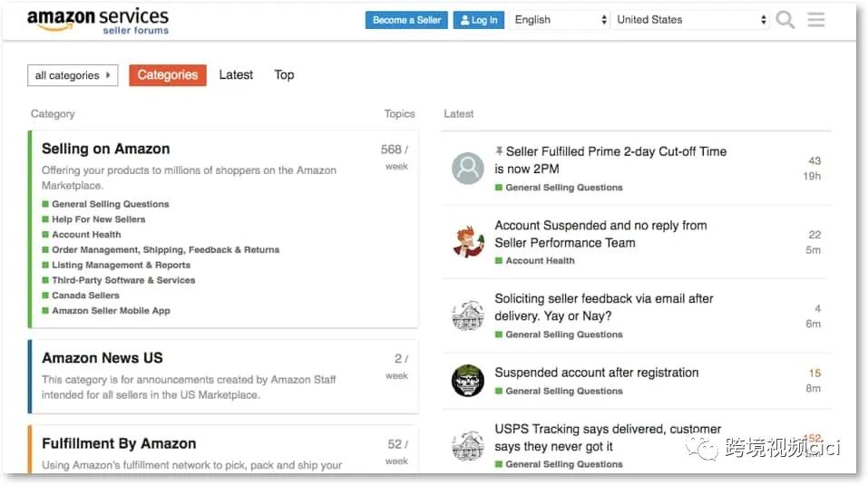Open the Selling on Amazon category

pos(106,149)
